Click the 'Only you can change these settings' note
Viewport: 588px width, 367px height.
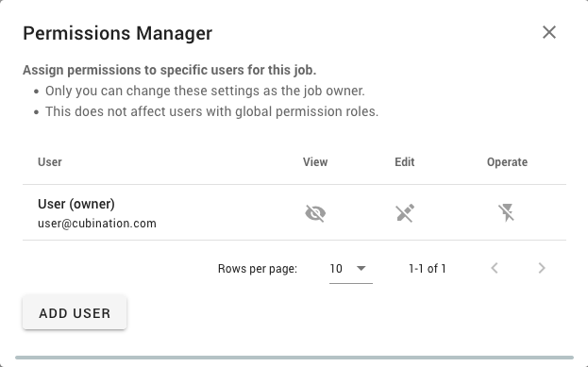(205, 91)
